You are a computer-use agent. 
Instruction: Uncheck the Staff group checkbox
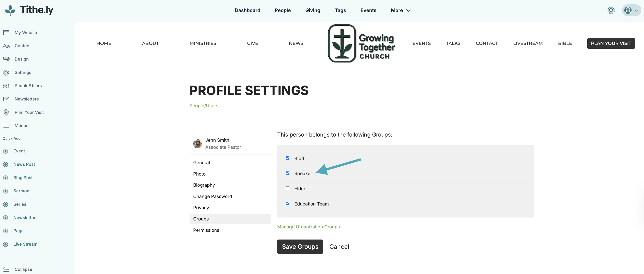pos(288,158)
